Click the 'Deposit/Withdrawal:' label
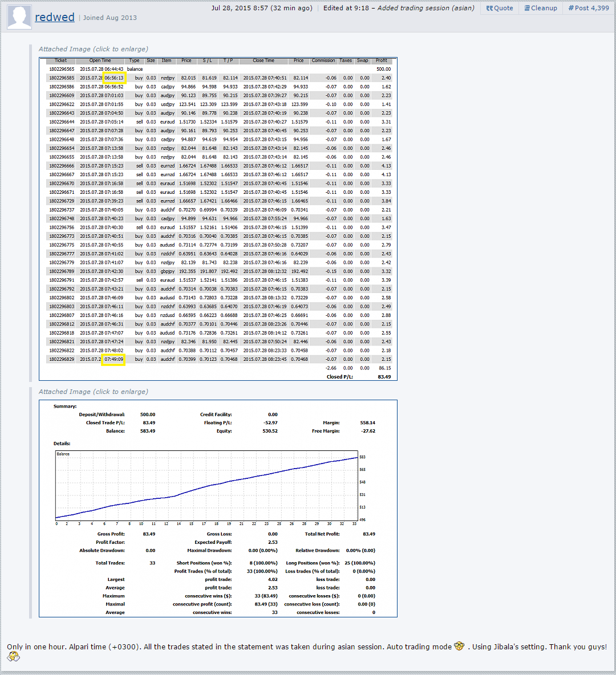The image size is (616, 675). tap(102, 414)
